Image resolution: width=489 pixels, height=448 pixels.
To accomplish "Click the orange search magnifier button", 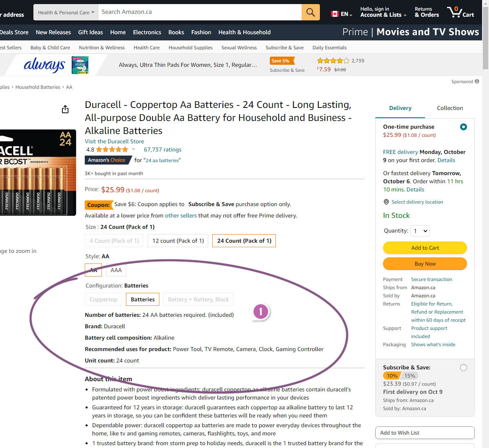I will coord(311,12).
